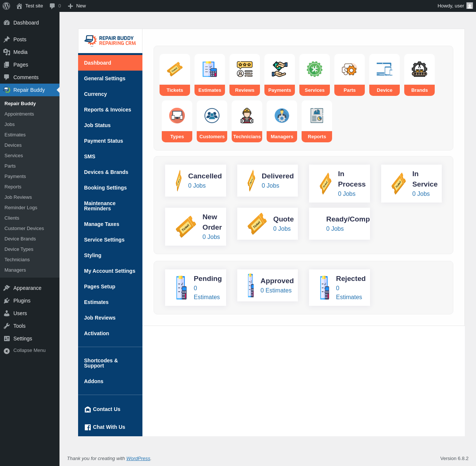Click the In Service ticket icon
476x466 pixels.
[399, 184]
